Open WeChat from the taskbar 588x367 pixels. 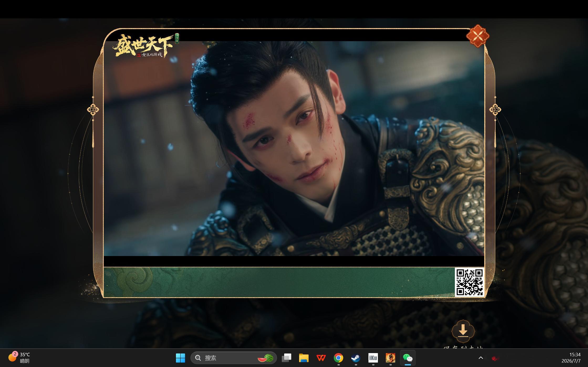pos(408,358)
